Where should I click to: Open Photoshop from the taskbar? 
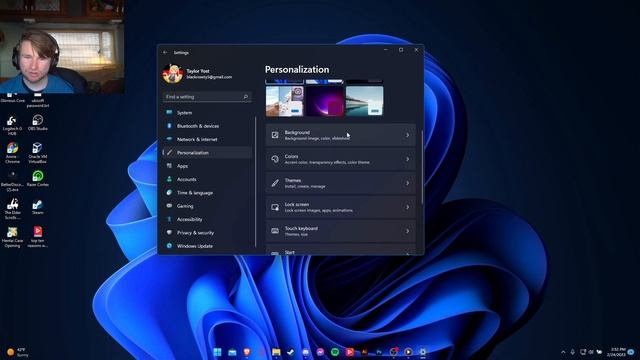(379, 352)
